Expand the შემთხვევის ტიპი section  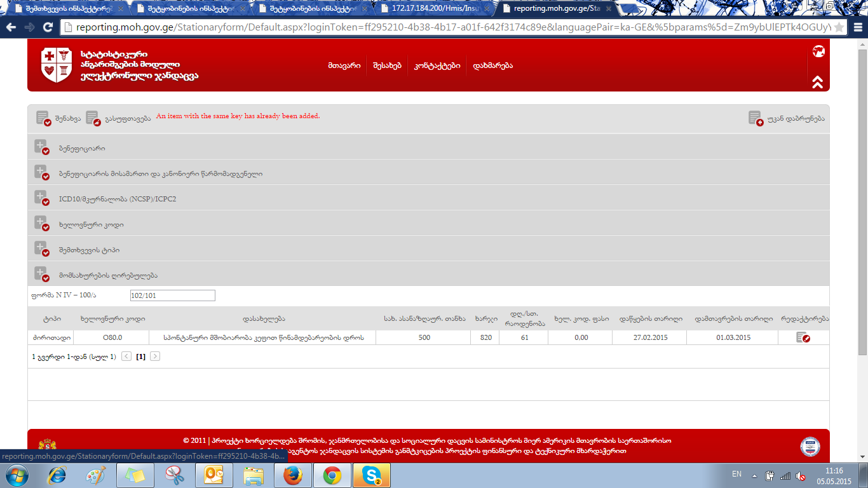pyautogui.click(x=42, y=249)
